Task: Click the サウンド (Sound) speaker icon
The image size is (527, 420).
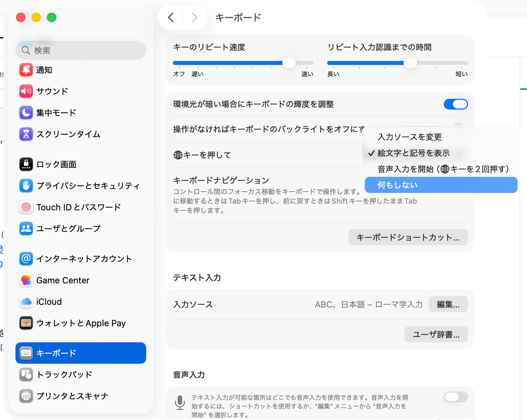Action: [x=26, y=91]
